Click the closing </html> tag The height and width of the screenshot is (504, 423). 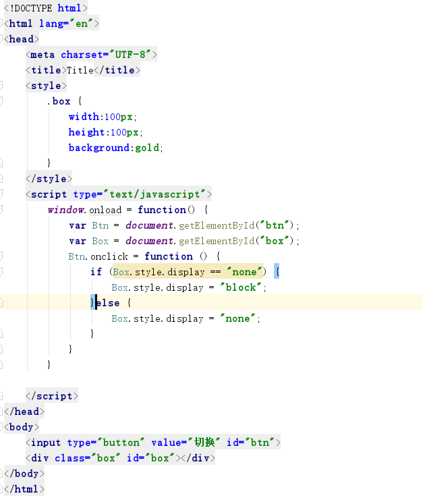[x=24, y=489]
